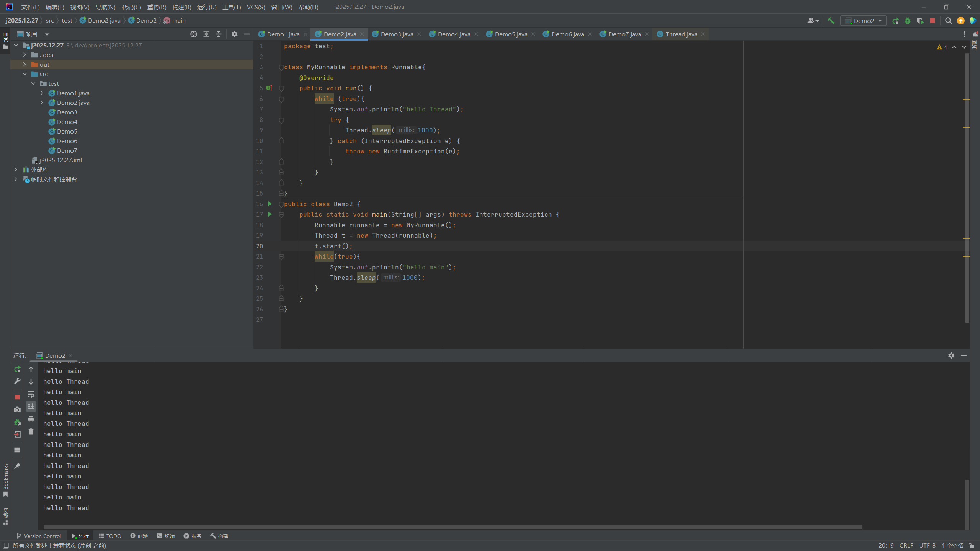The image size is (980, 551).
Task: Toggle the pin tab icon in the run panel
Action: click(17, 466)
